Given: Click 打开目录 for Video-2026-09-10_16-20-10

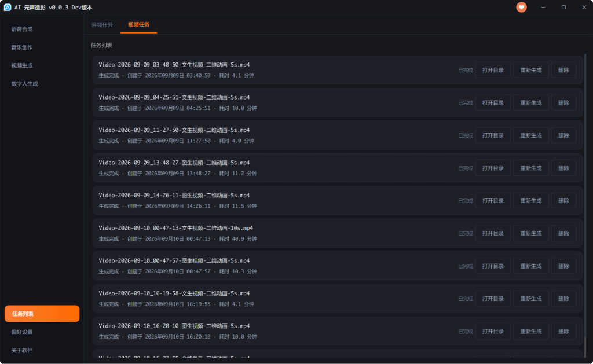Looking at the screenshot, I should pos(493,332).
